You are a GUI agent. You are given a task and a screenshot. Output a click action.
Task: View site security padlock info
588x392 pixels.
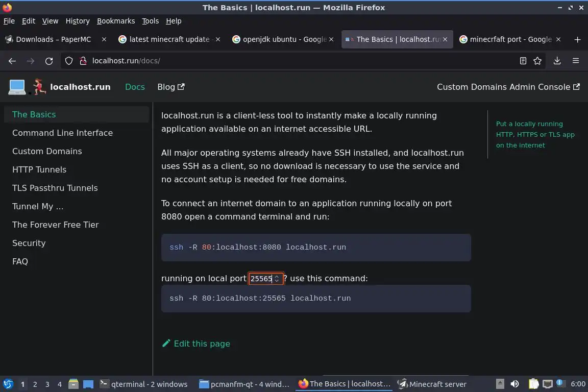pyautogui.click(x=83, y=61)
